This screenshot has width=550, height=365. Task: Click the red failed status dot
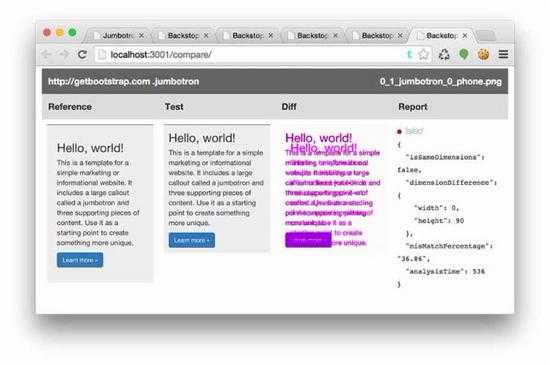[x=399, y=131]
